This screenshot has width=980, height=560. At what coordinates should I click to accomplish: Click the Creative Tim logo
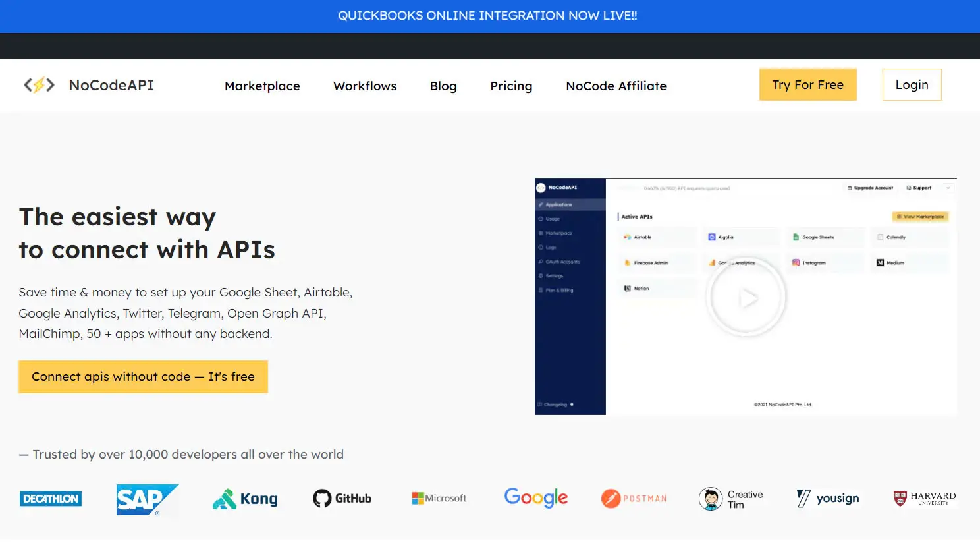731,499
